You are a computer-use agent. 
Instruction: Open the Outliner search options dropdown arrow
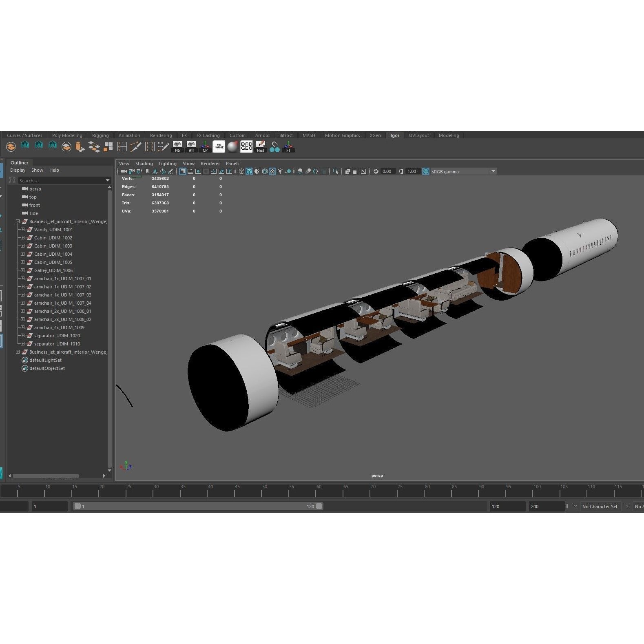point(108,180)
